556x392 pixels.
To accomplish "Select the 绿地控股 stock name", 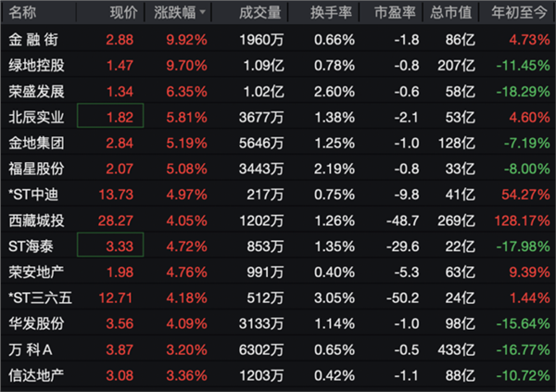I will coord(36,67).
